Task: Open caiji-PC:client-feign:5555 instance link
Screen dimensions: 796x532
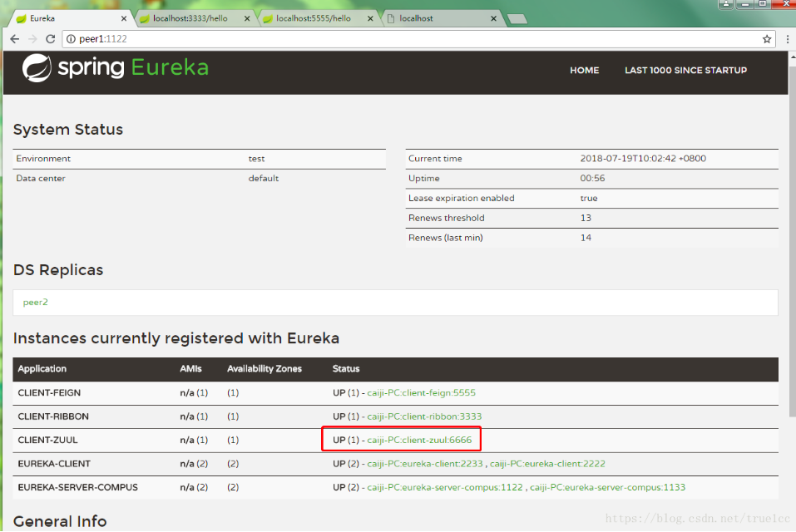Action: point(422,393)
